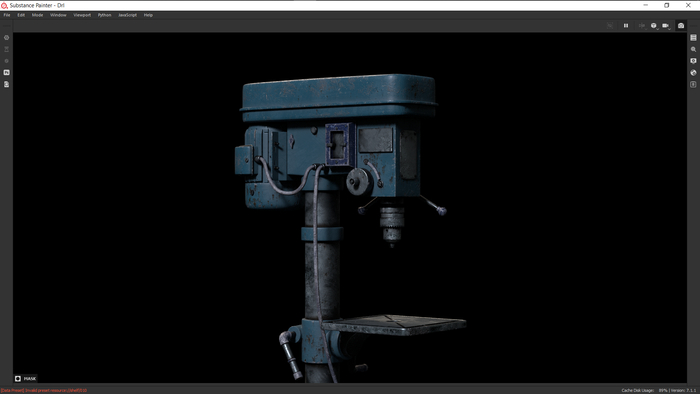Click the save render document icon on left
This screenshot has height=394, width=700.
(6, 84)
